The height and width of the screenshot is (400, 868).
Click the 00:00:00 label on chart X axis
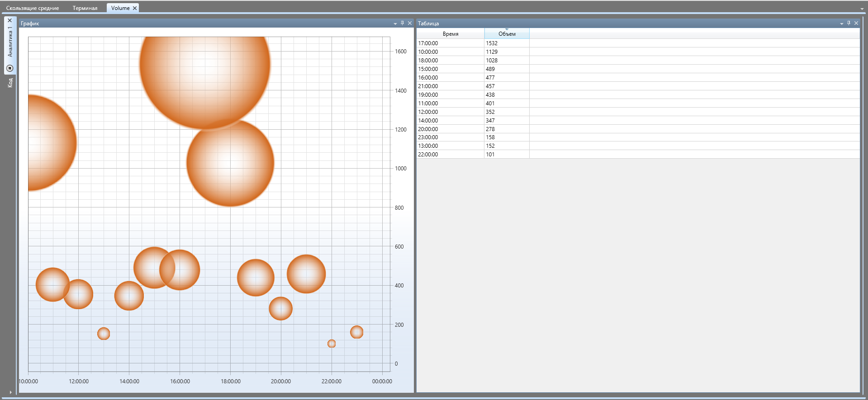pyautogui.click(x=382, y=381)
